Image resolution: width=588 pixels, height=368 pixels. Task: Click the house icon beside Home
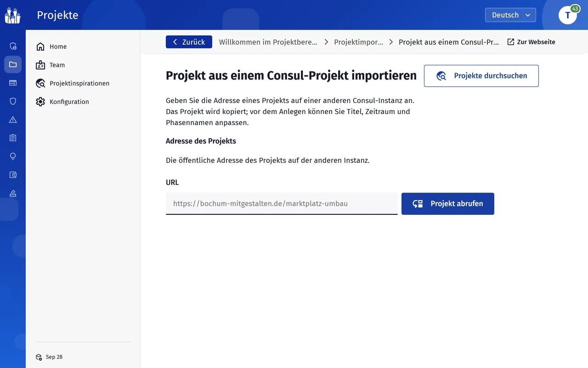click(40, 46)
